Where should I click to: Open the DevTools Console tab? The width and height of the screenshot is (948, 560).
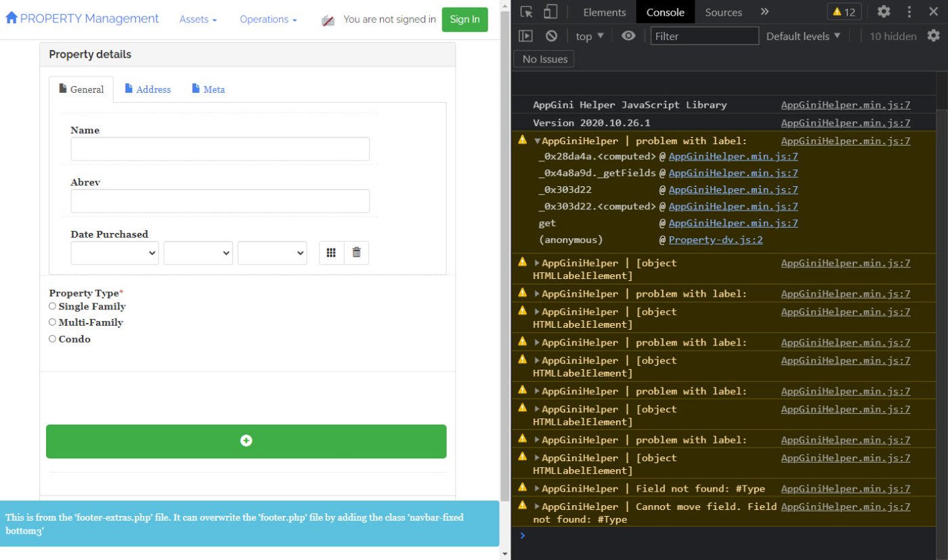(665, 12)
